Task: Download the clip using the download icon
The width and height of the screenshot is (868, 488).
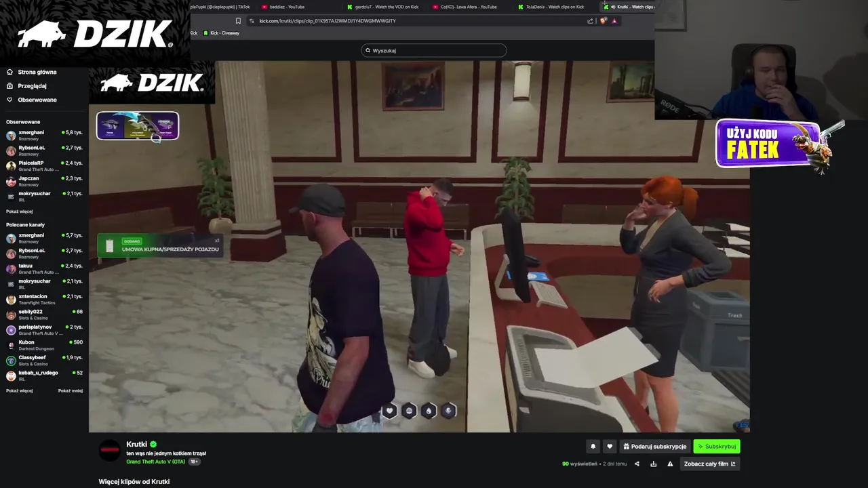Action: coord(653,464)
